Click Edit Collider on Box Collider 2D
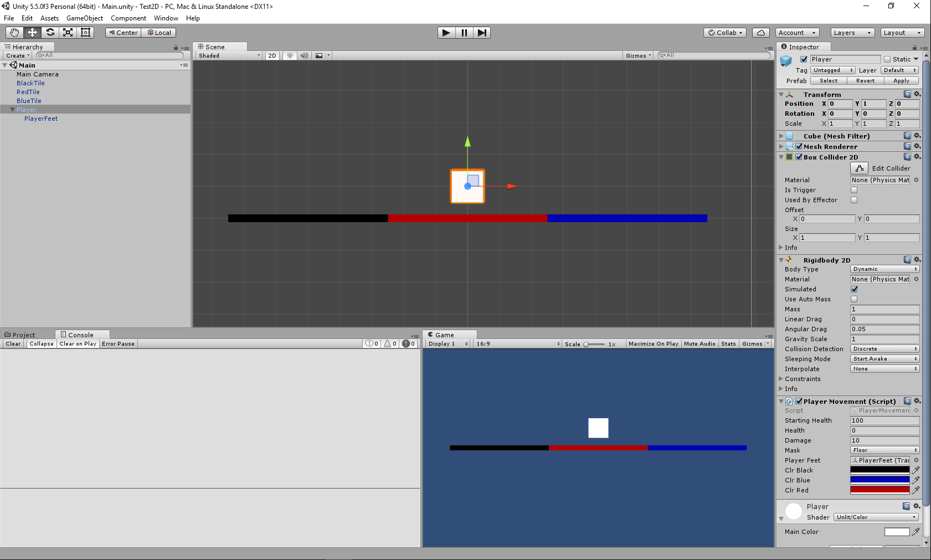This screenshot has width=931, height=560. click(x=859, y=168)
